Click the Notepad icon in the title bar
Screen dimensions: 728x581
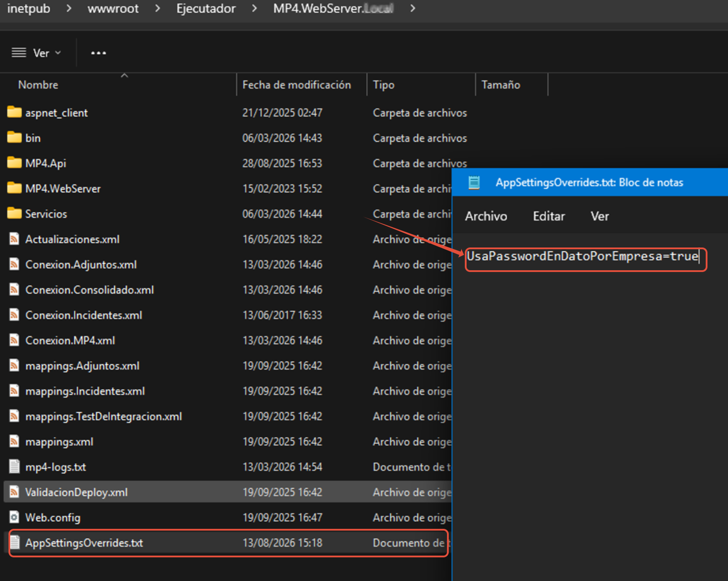tap(474, 182)
